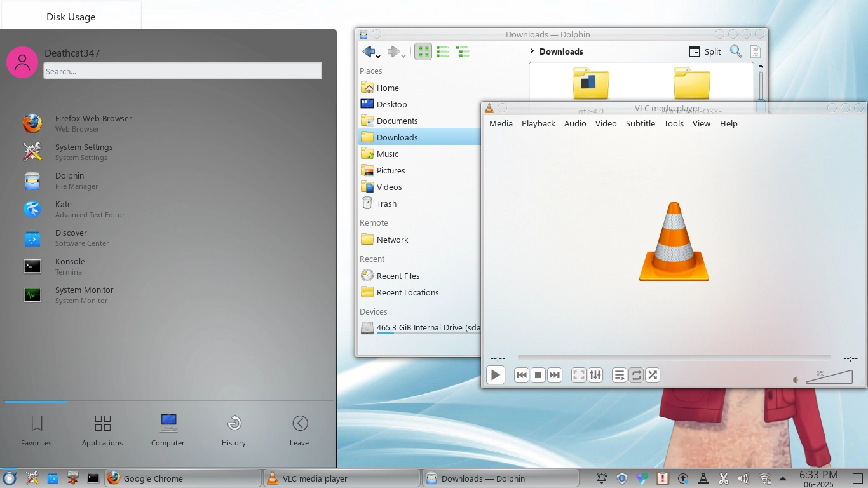The width and height of the screenshot is (868, 488).
Task: Select the 465.3 GiB Internal Drive
Action: (x=419, y=328)
